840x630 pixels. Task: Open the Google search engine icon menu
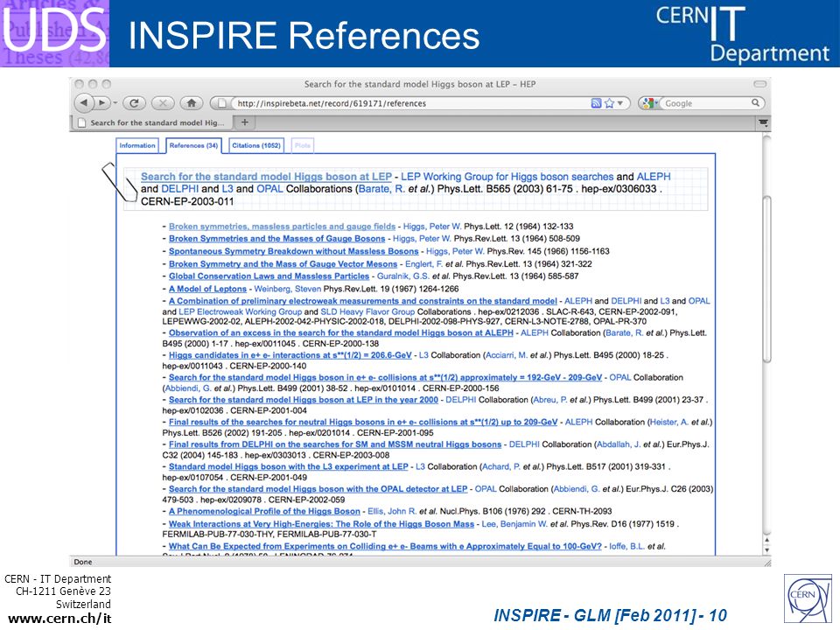[648, 103]
